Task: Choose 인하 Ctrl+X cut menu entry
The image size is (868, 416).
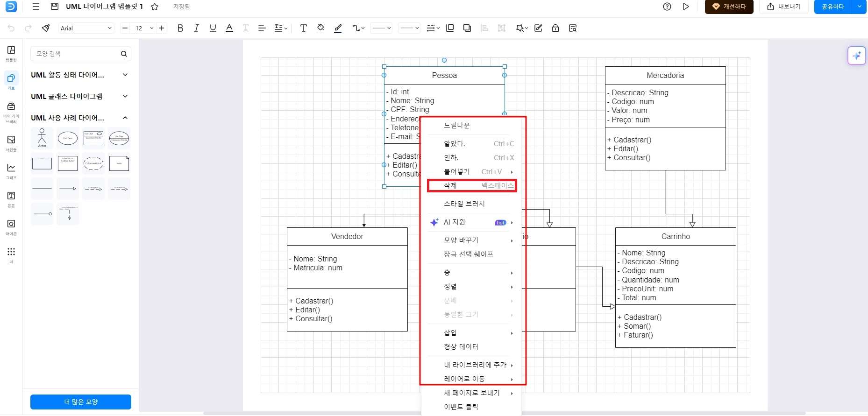Action: 472,157
